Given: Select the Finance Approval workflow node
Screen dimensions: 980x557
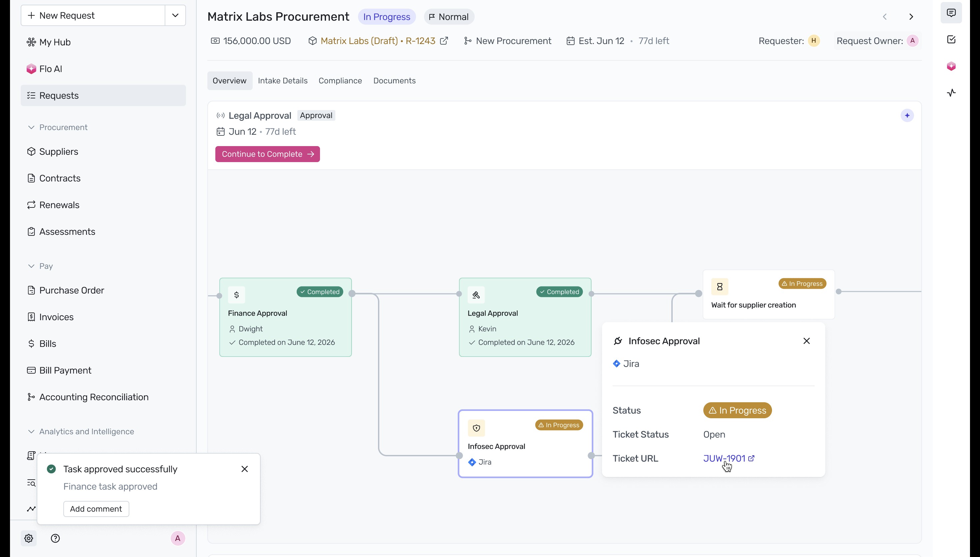Looking at the screenshot, I should click(x=286, y=318).
